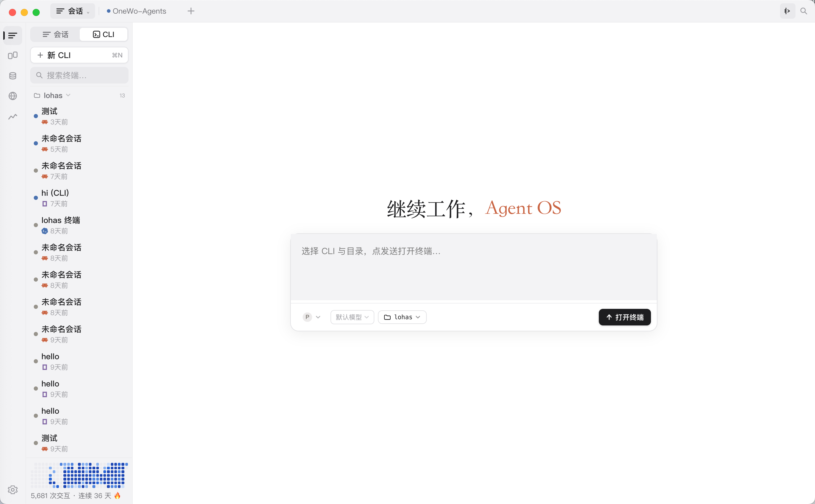Toggle the side panel icon at top right
The image size is (815, 504).
pos(787,11)
